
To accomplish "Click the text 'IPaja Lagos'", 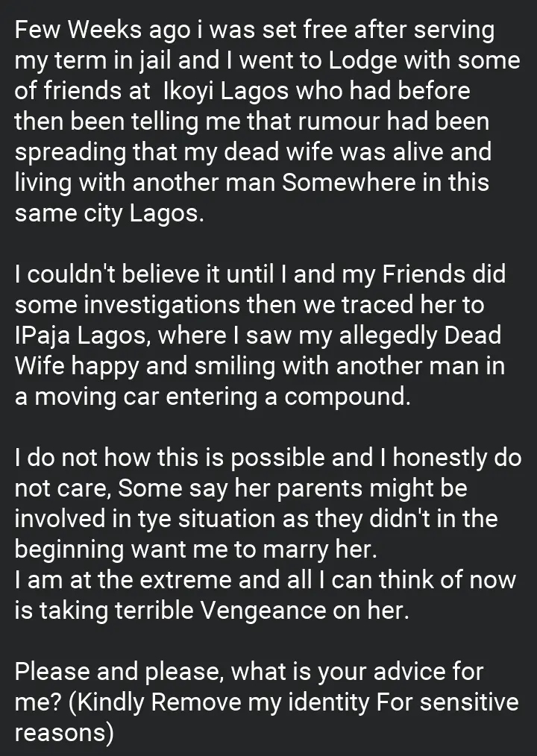I will (83, 336).
